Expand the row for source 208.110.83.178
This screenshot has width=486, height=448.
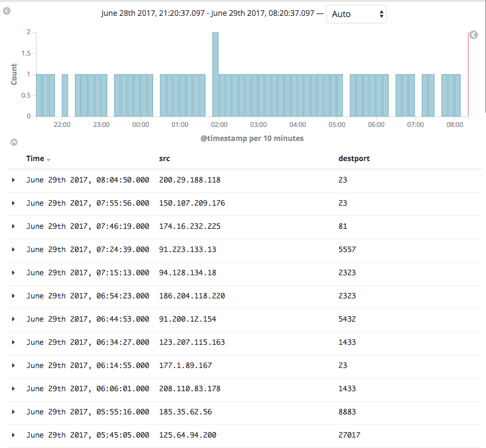tap(13, 389)
